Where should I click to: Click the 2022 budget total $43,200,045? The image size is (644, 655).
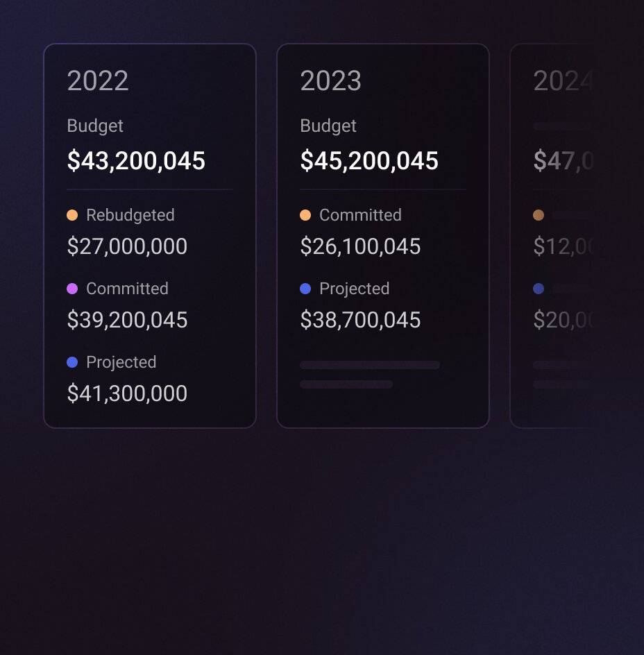(136, 161)
